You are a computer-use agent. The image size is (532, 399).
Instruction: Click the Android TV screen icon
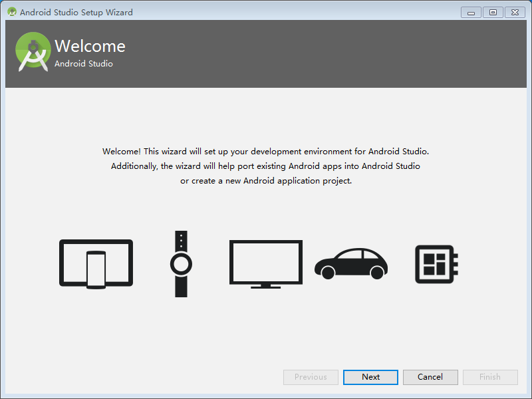click(265, 264)
